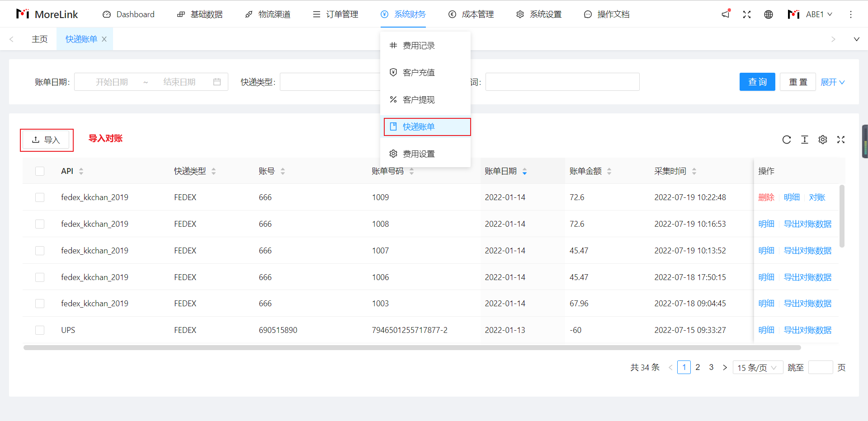
Task: Check the row with bill number 1009
Action: [40, 197]
